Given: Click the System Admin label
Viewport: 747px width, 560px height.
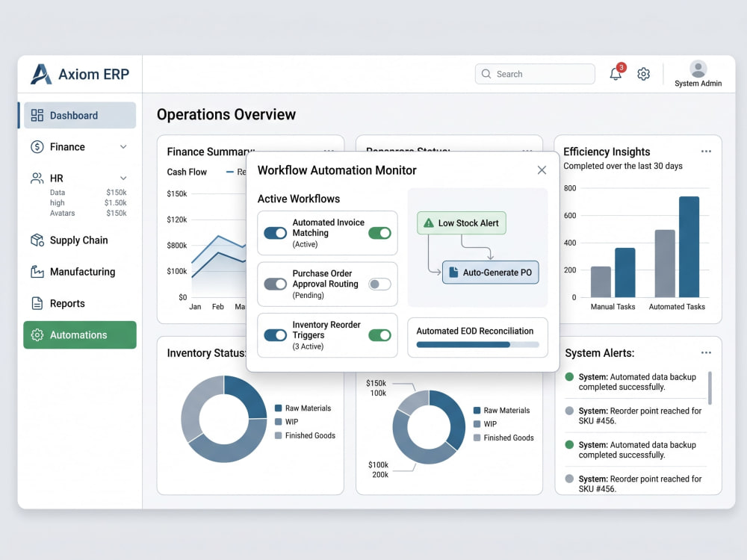Looking at the screenshot, I should click(698, 84).
